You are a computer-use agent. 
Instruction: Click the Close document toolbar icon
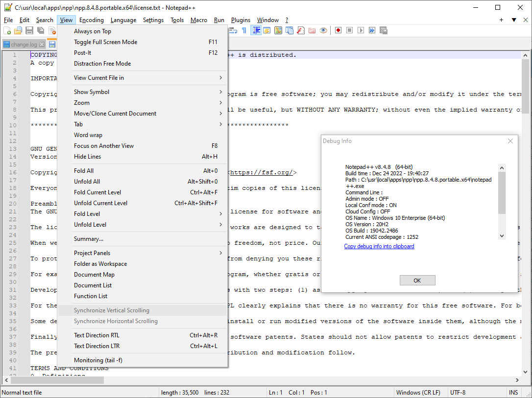click(x=52, y=30)
